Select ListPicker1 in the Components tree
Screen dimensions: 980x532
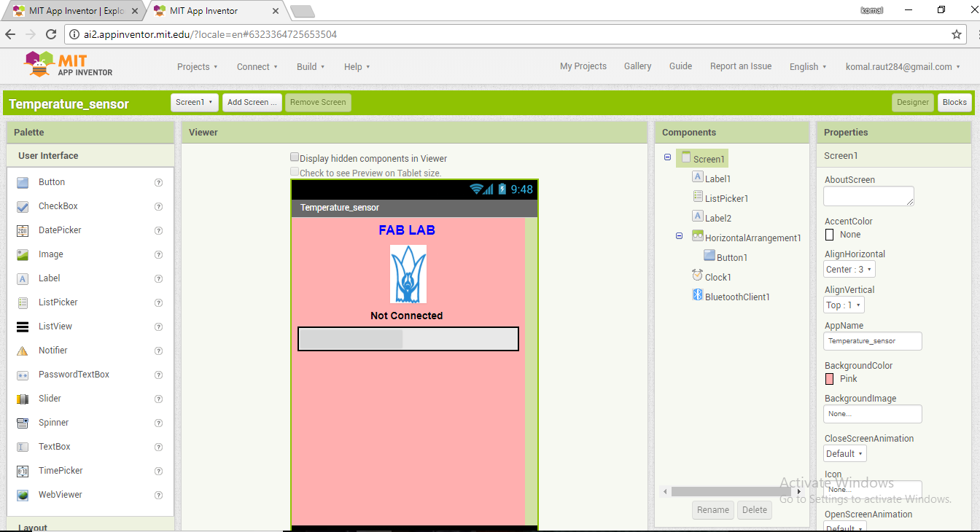click(x=726, y=198)
